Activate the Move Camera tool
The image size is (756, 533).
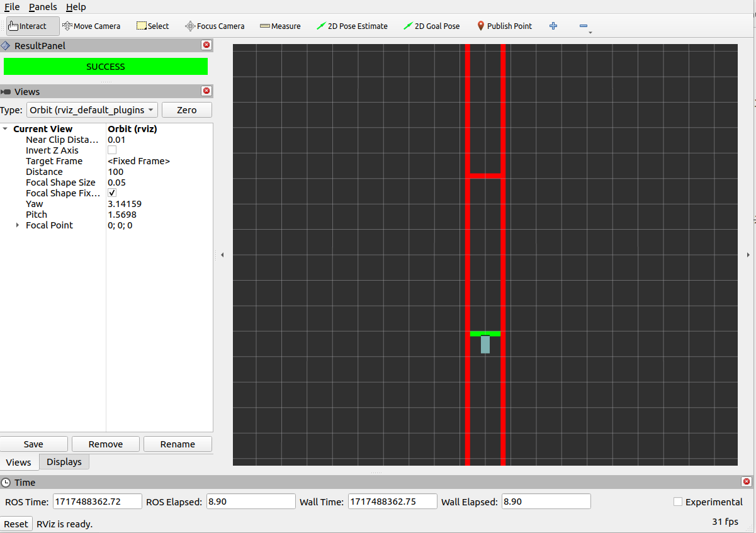(91, 26)
